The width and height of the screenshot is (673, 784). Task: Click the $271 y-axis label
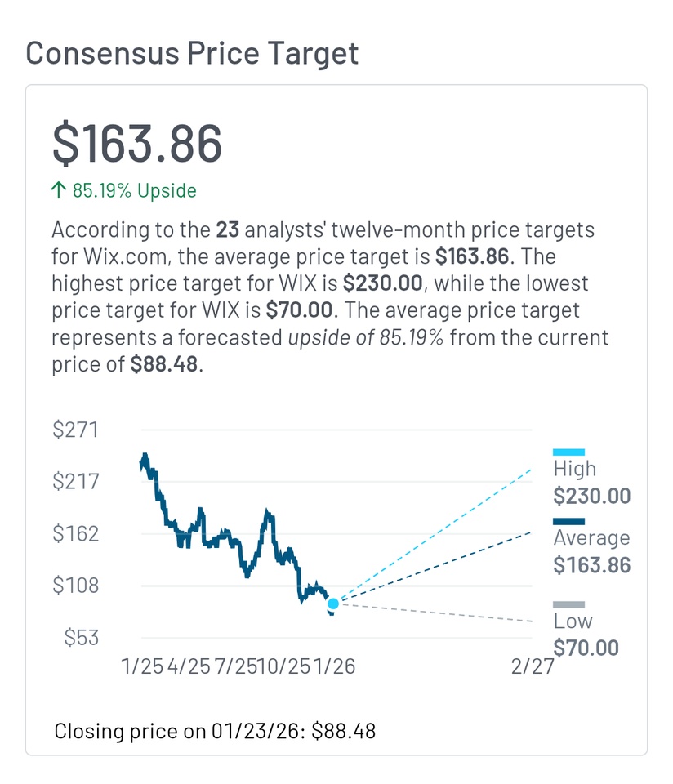pos(75,430)
